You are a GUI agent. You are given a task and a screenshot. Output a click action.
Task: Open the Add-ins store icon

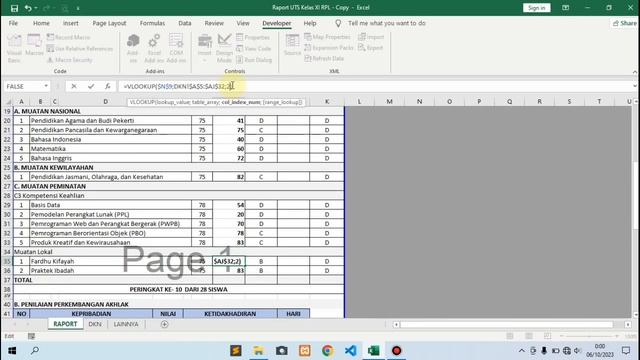tap(133, 49)
